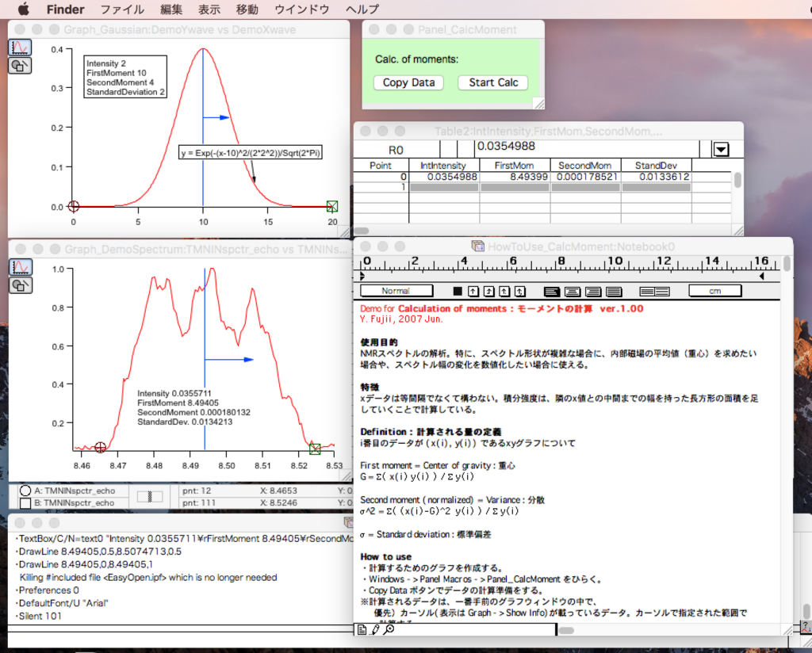Open the ファイル menu
The image size is (812, 653).
(122, 10)
